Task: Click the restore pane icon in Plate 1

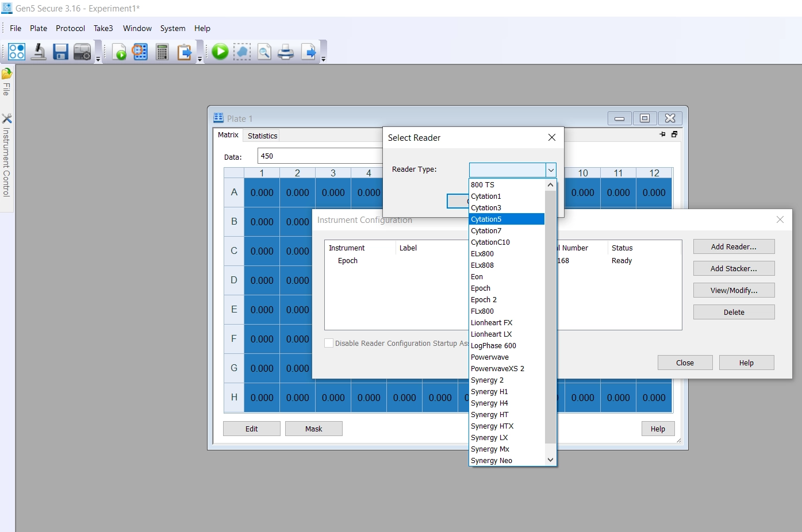Action: (x=674, y=134)
